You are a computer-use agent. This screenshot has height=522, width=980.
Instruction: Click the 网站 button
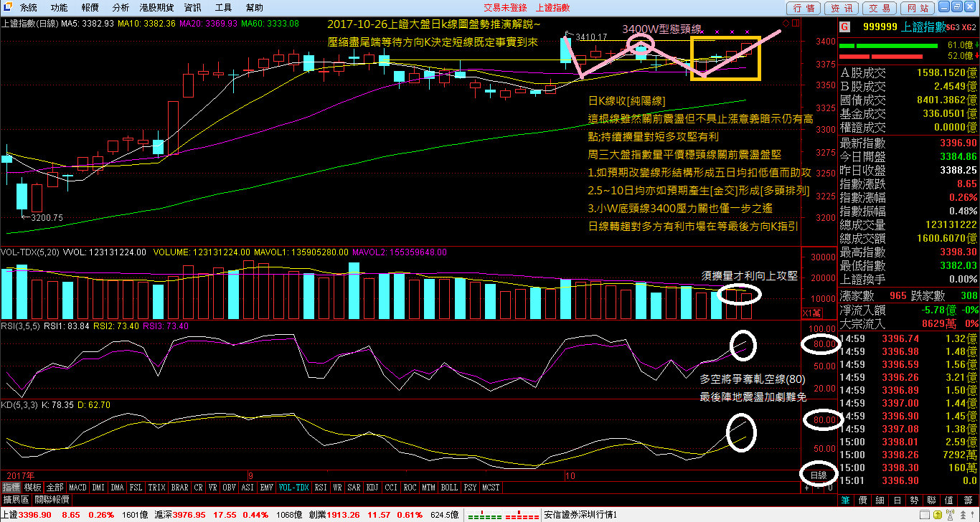point(917,8)
